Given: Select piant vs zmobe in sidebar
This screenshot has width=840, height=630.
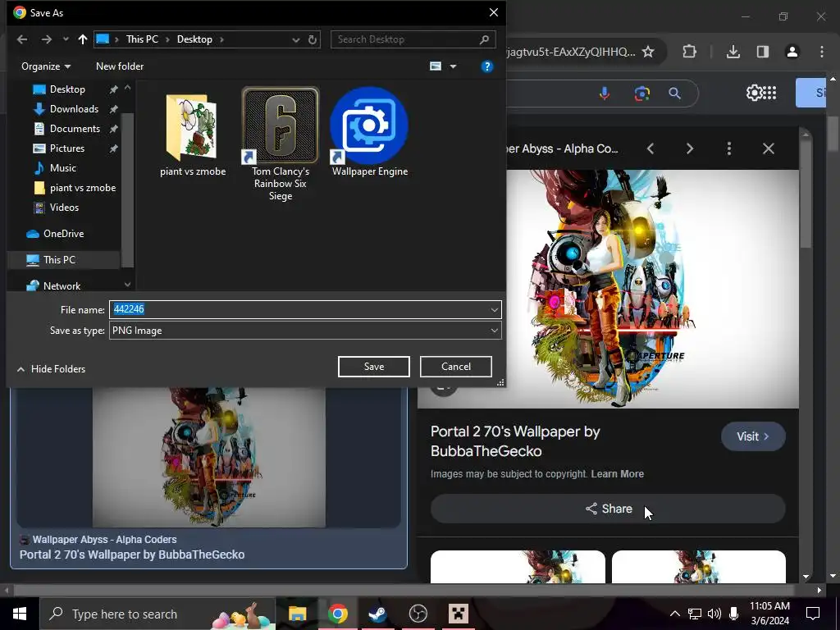Looking at the screenshot, I should point(82,188).
